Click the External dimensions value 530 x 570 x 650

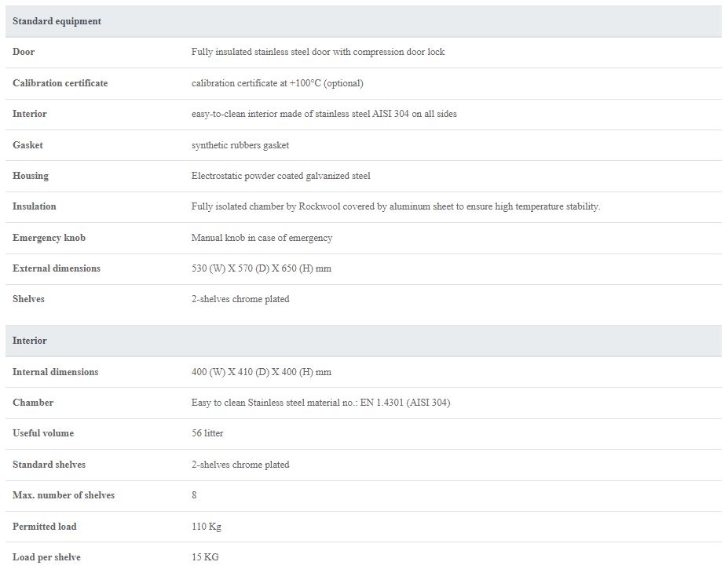pyautogui.click(x=262, y=268)
